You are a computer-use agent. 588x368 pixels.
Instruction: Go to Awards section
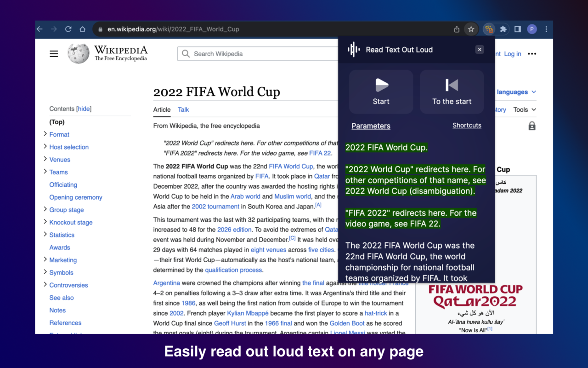pyautogui.click(x=60, y=247)
